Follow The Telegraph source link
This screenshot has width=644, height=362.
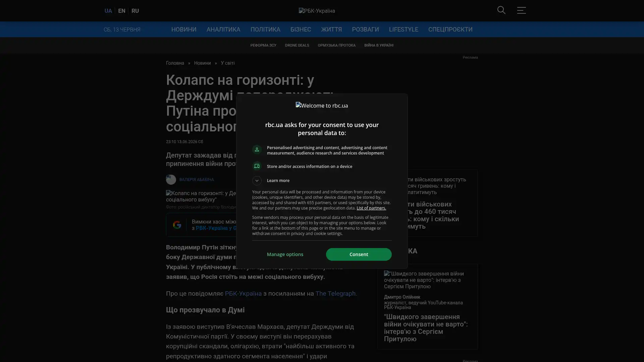[336, 294]
